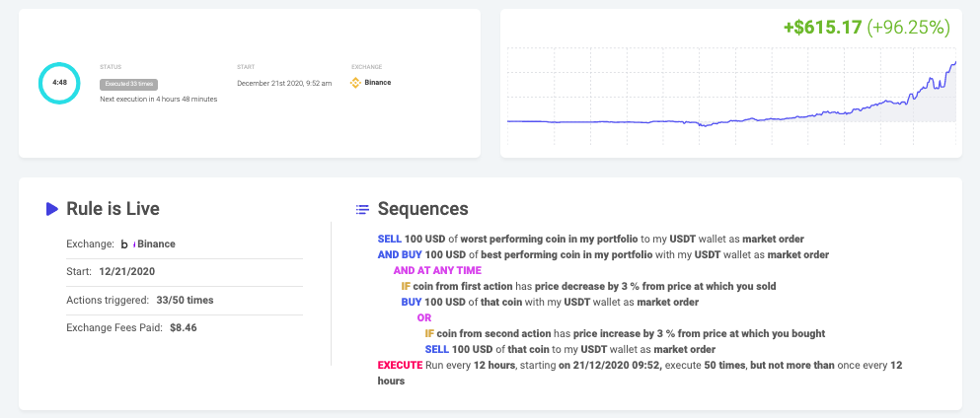Click the +$615.17 profit figure
Image resolution: width=980 pixels, height=418 pixels.
tap(822, 27)
